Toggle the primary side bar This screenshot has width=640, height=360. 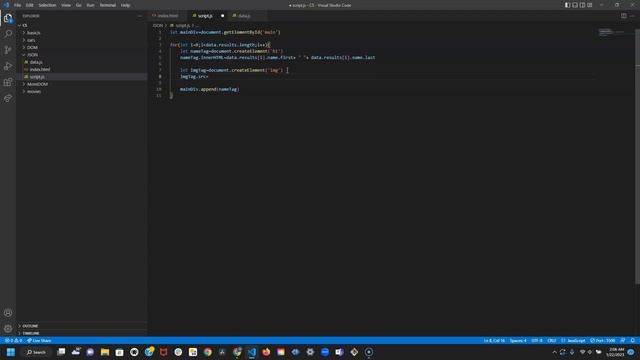[567, 5]
